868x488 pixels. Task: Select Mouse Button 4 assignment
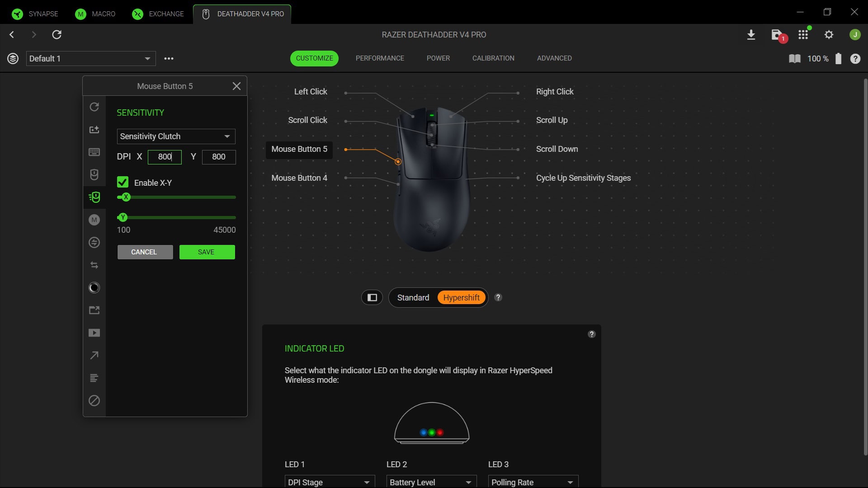coord(299,178)
